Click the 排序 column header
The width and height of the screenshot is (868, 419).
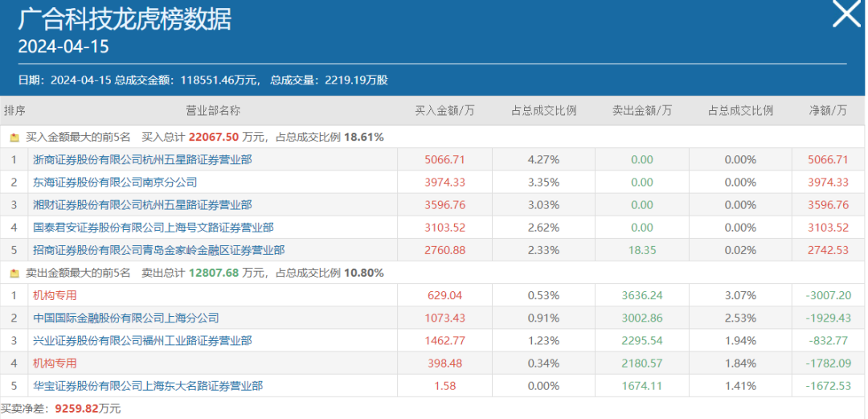[14, 110]
